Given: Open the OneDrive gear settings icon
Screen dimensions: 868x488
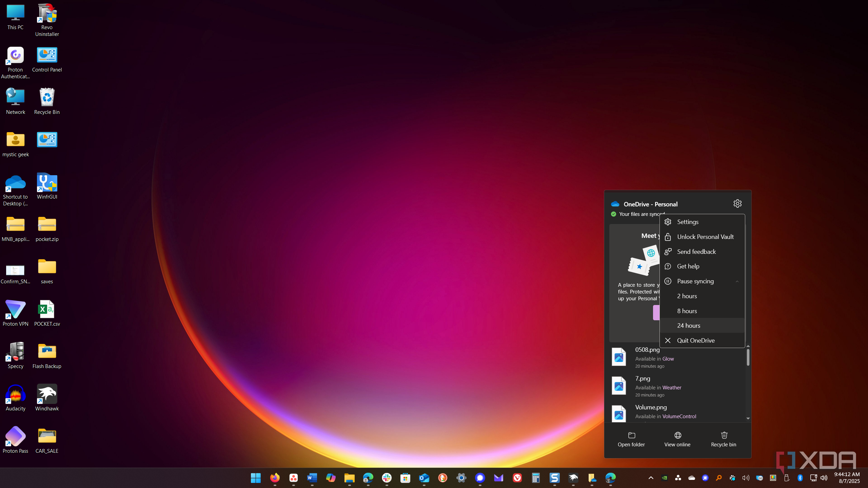Looking at the screenshot, I should [737, 203].
